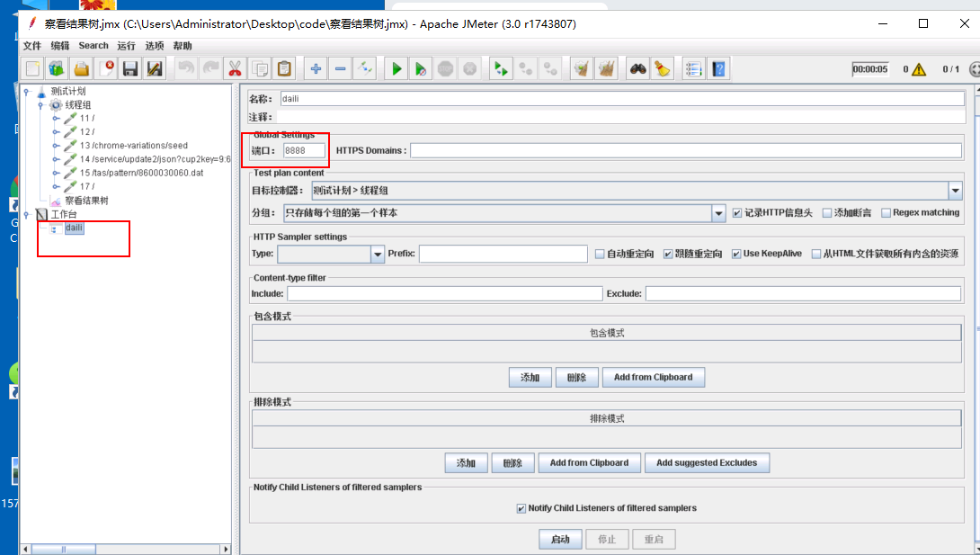980x555 pixels.
Task: Copy the selected element
Action: point(259,68)
